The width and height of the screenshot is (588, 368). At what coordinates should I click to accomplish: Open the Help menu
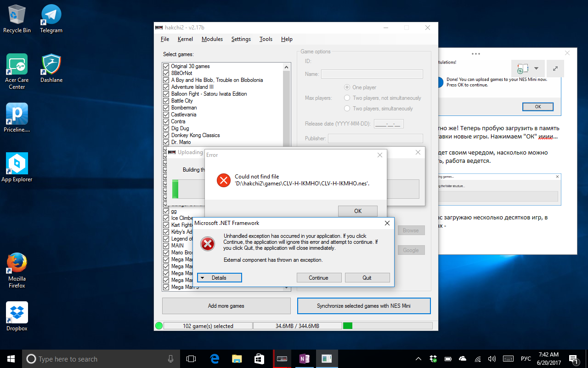[x=287, y=39]
